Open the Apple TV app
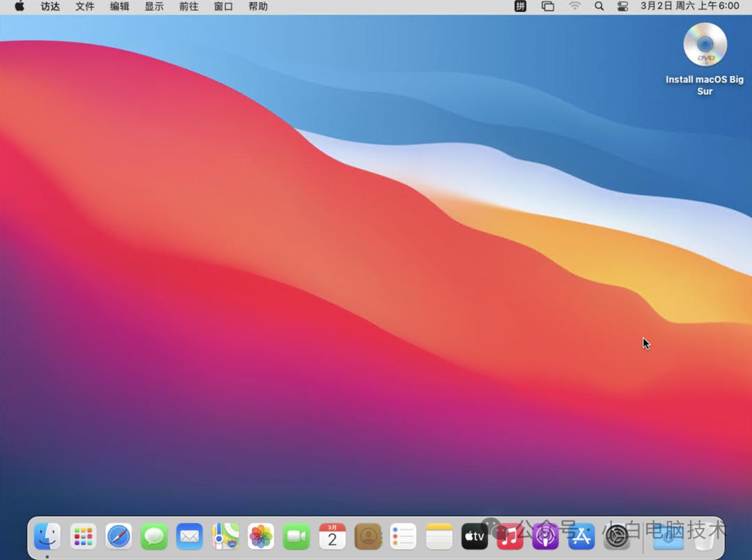Image resolution: width=752 pixels, height=560 pixels. point(474,536)
